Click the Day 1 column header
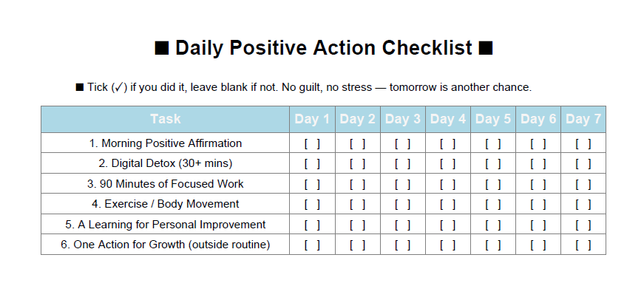Viewport: 644px width, 300px height. [312, 119]
